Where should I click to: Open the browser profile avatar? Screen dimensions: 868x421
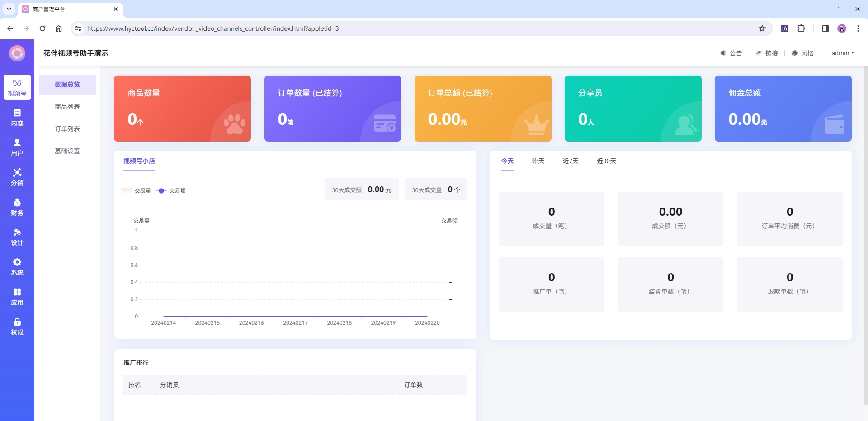pyautogui.click(x=842, y=28)
